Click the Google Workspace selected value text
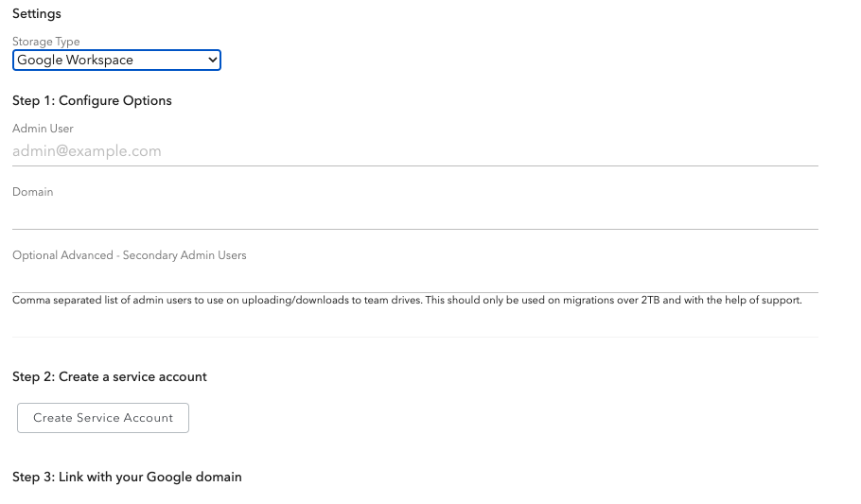This screenshot has height=504, width=861. 76,61
